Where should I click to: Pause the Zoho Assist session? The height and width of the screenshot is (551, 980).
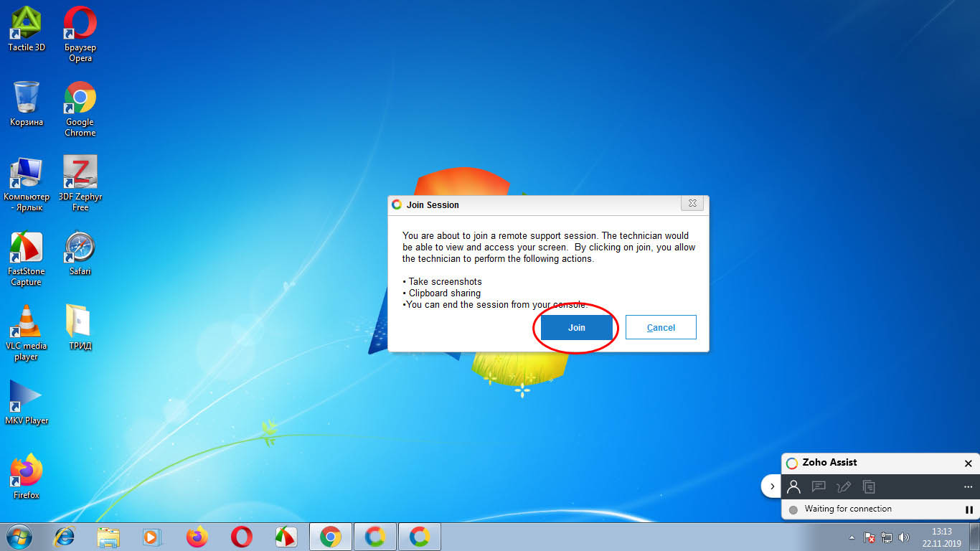969,509
